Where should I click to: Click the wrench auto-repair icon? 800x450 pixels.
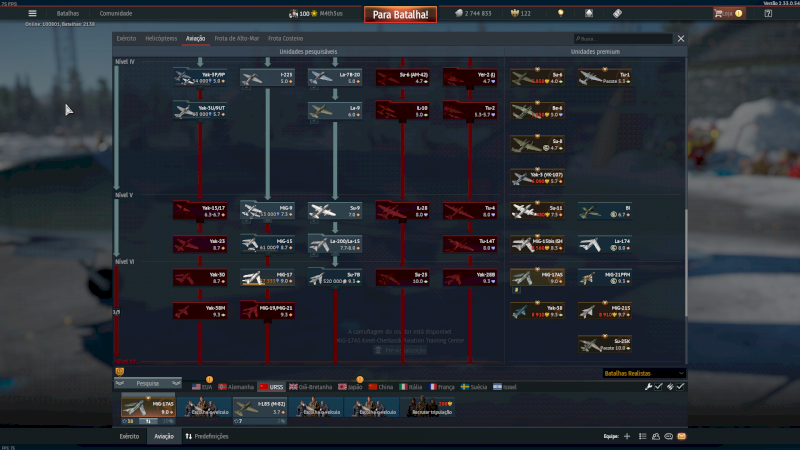[648, 387]
